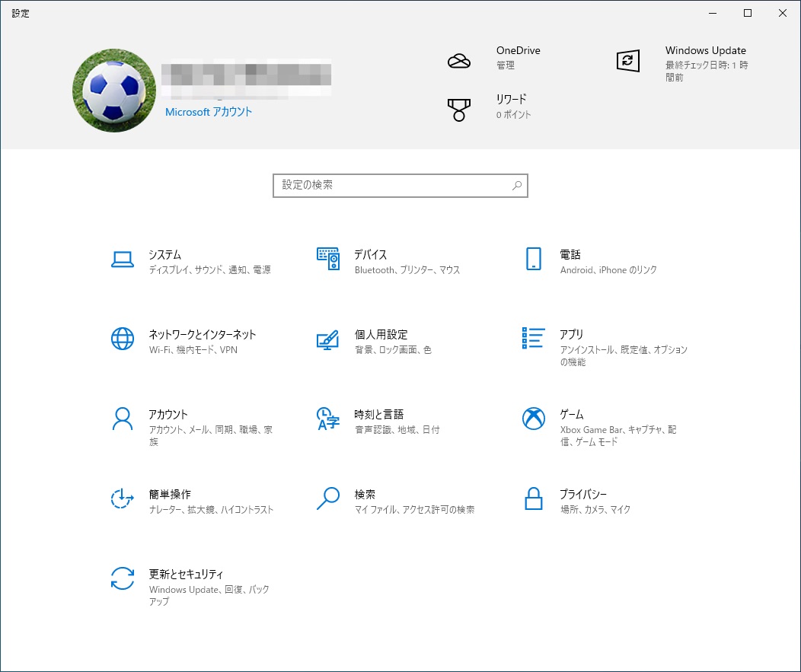Click the Windows Update sync icon in header
Screen dimensions: 801x672
pos(628,61)
